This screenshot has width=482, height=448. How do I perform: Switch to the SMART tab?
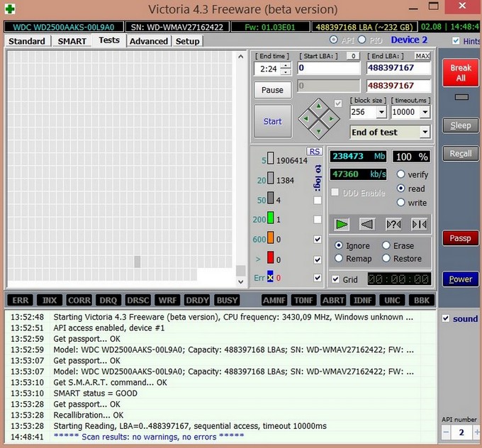coord(72,41)
